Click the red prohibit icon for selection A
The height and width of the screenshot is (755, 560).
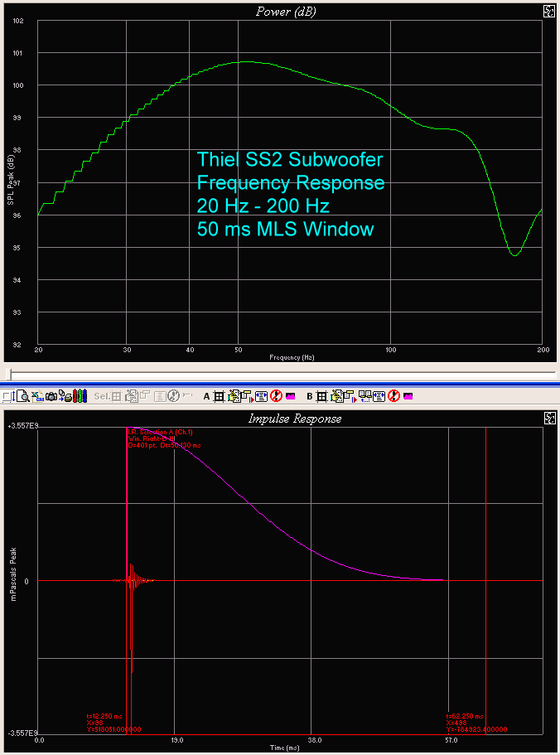click(275, 396)
